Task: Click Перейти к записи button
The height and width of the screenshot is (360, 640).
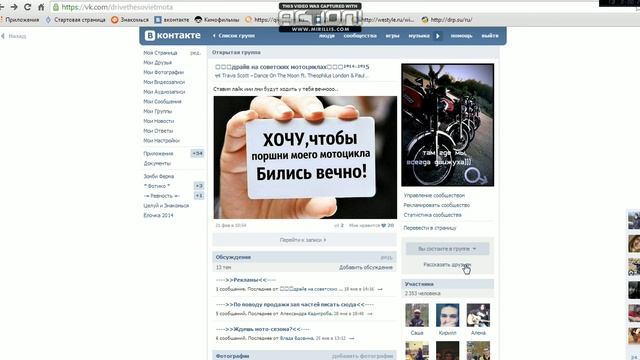Action: [304, 240]
